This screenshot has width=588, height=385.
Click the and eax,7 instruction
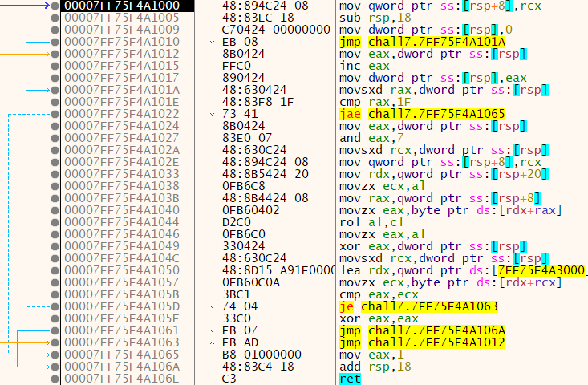(371, 138)
